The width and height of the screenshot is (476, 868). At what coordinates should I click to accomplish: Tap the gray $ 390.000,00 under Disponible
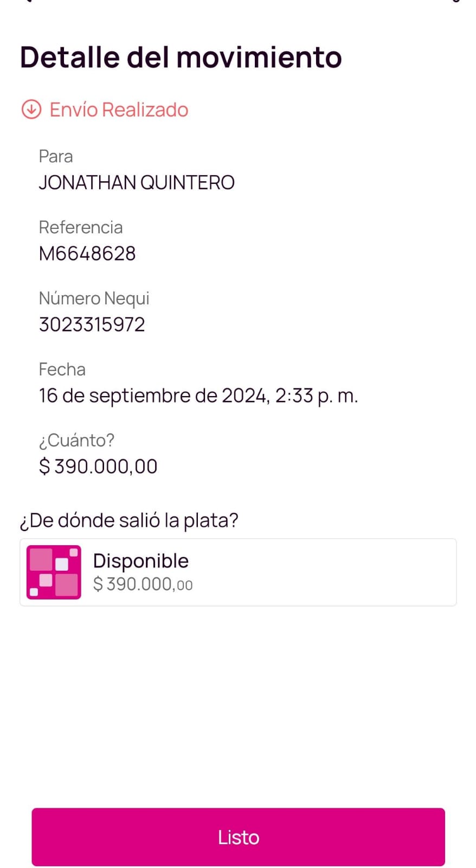pos(143,584)
